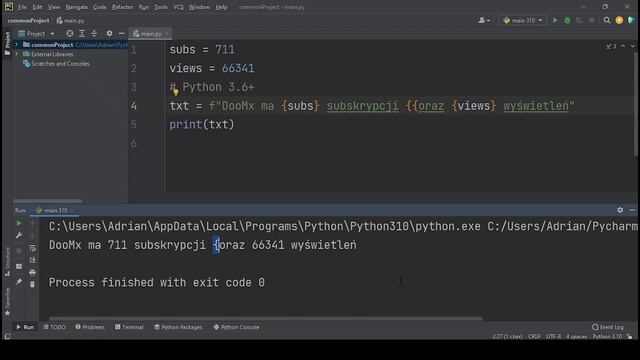Open the Tools menu
Viewport: 640px width, 360px height.
(161, 7)
